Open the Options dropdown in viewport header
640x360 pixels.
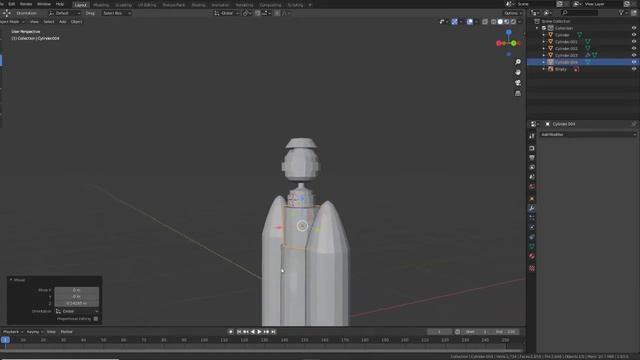coord(513,13)
